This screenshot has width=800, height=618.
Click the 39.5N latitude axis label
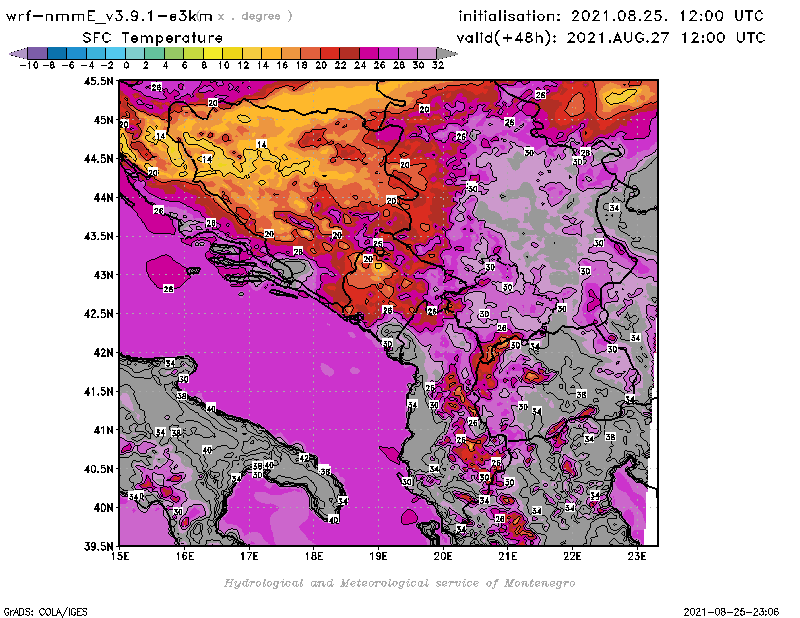click(x=98, y=546)
